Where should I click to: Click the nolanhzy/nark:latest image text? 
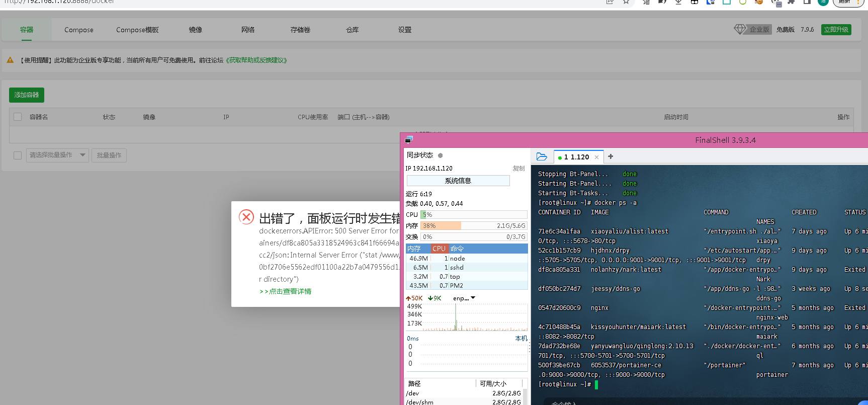tap(626, 270)
